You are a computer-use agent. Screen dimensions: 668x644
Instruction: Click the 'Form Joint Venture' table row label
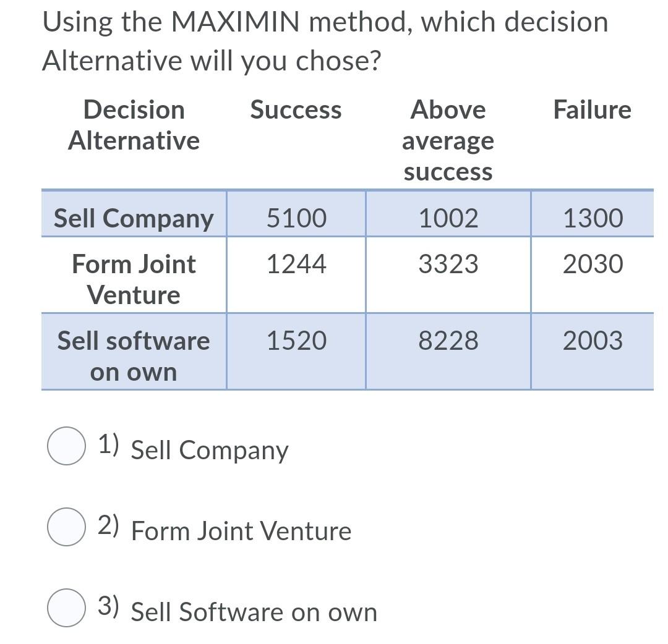[134, 278]
